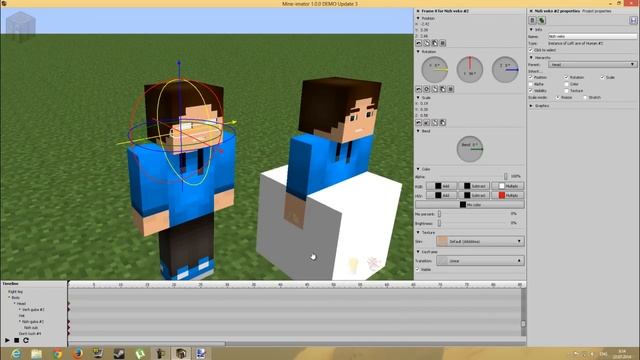
Task: Click the RGB Subtract color button
Action: click(x=474, y=186)
